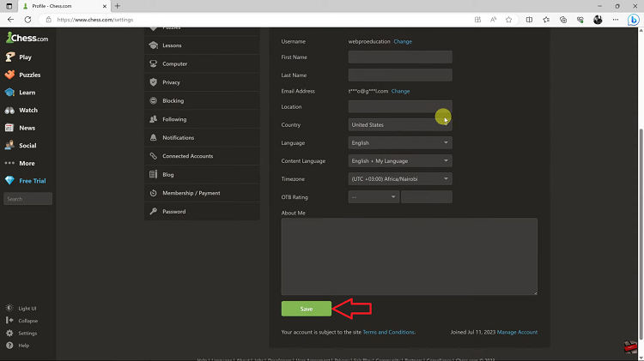Open the split screen icon

click(x=530, y=20)
